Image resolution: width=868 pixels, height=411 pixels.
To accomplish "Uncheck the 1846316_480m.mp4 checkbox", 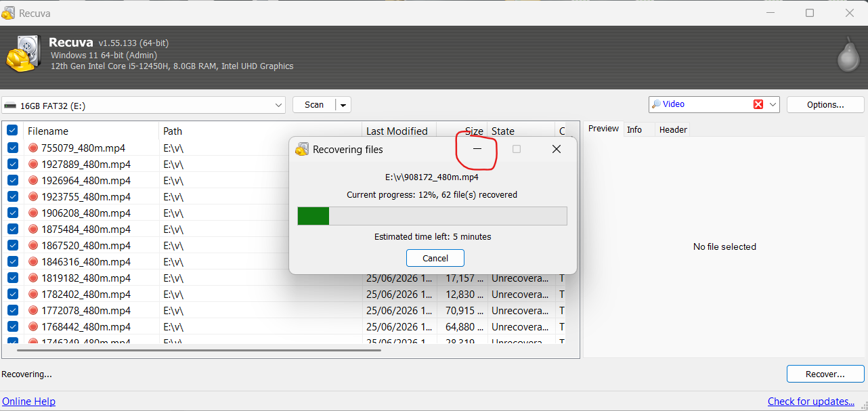I will point(12,261).
